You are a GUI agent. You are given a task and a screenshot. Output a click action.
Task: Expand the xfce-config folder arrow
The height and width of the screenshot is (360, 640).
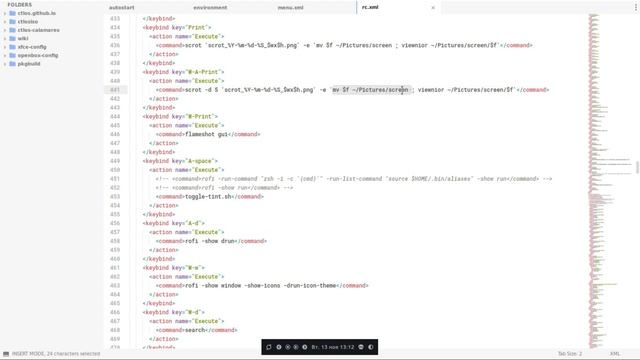click(x=5, y=47)
